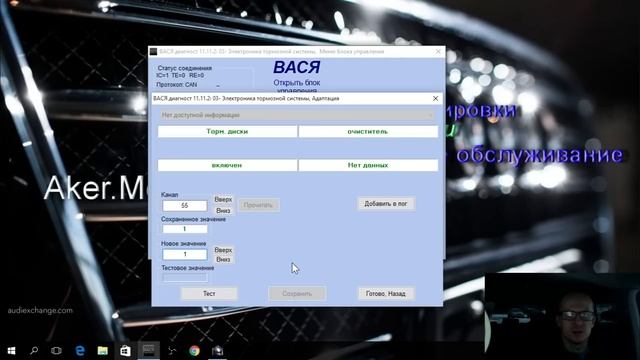Image resolution: width=640 pixels, height=360 pixels.
Task: Click Готово, Назад button
Action: [386, 293]
